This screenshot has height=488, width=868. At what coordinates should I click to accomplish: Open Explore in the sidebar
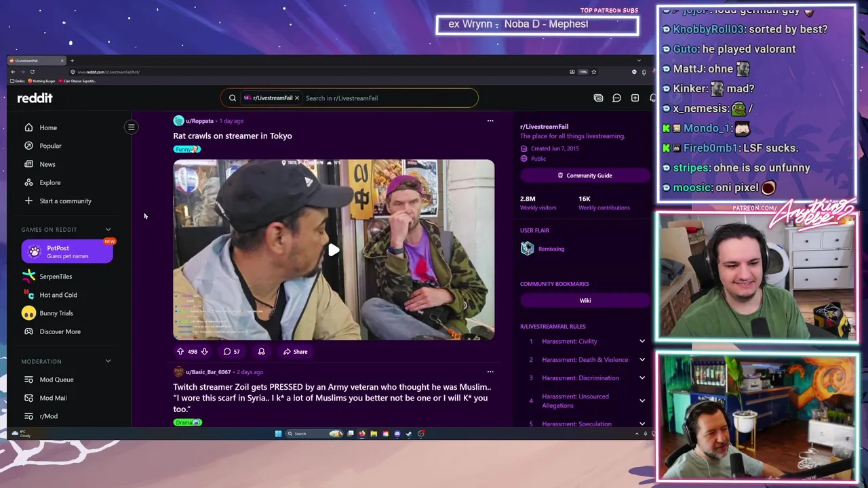[50, 182]
